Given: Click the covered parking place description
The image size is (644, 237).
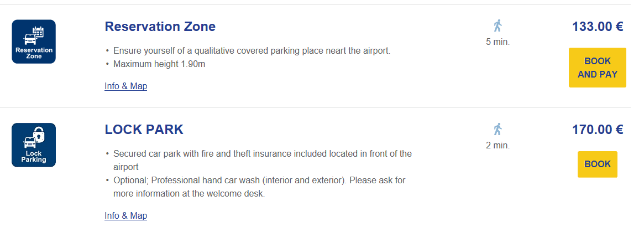Looking at the screenshot, I should (x=252, y=51).
